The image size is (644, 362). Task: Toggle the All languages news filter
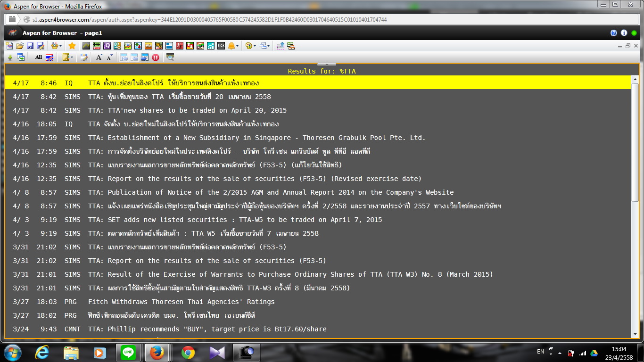pyautogui.click(x=39, y=58)
